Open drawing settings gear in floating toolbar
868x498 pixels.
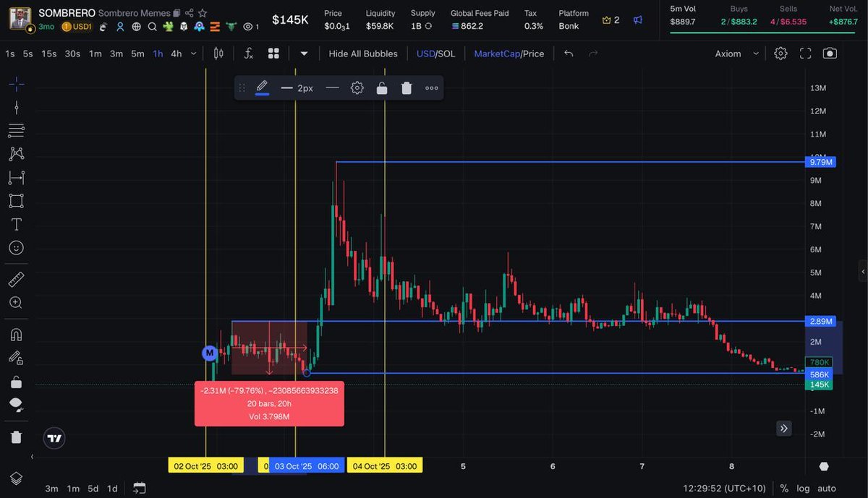coord(357,88)
